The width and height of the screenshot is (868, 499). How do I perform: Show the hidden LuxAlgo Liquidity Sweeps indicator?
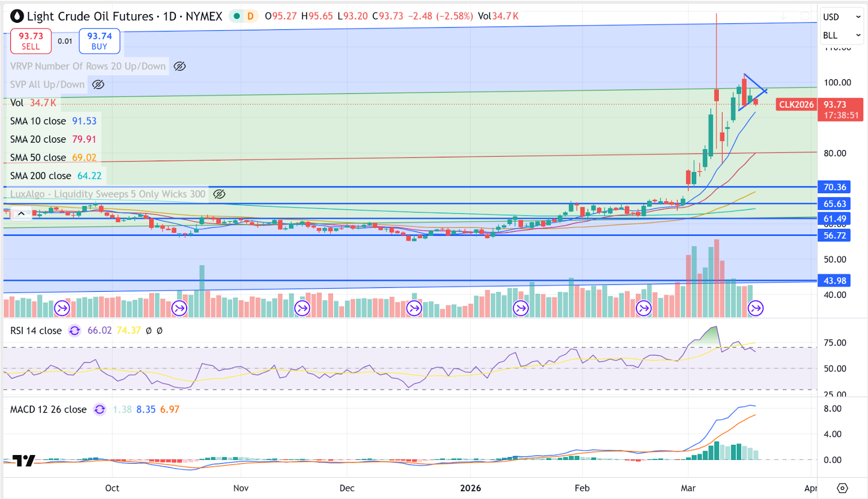[219, 194]
